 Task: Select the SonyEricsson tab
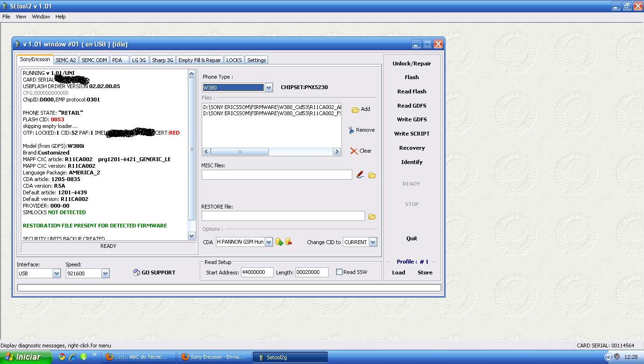click(35, 60)
